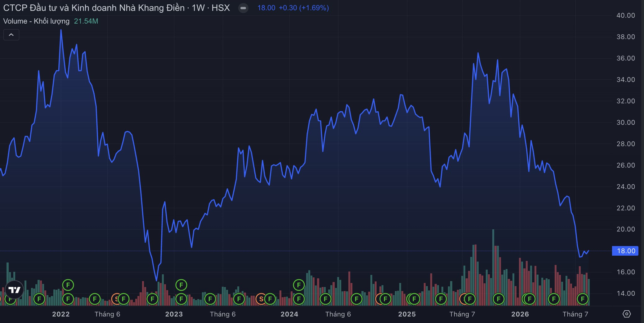The height and width of the screenshot is (323, 644).
Task: Open symbol search via the Khang Điền title
Action: (x=116, y=8)
